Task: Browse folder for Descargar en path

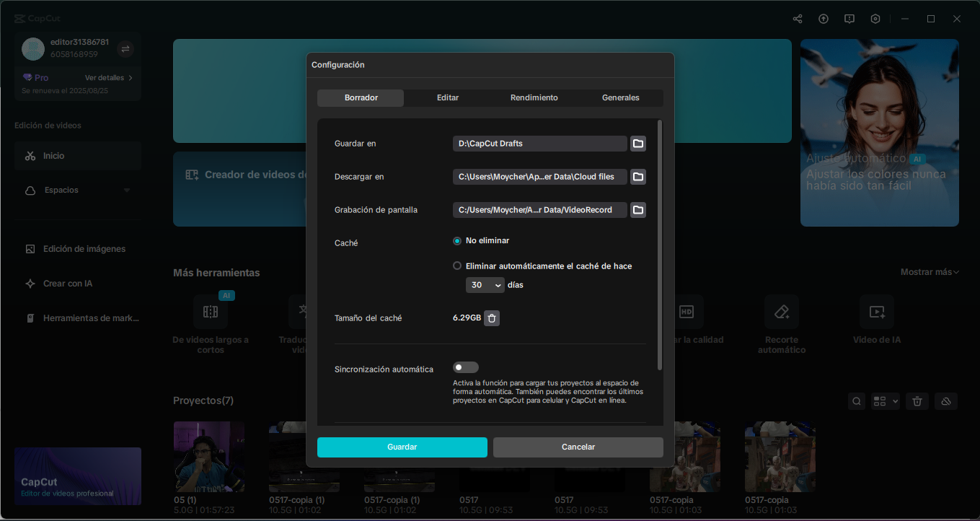Action: pos(638,177)
